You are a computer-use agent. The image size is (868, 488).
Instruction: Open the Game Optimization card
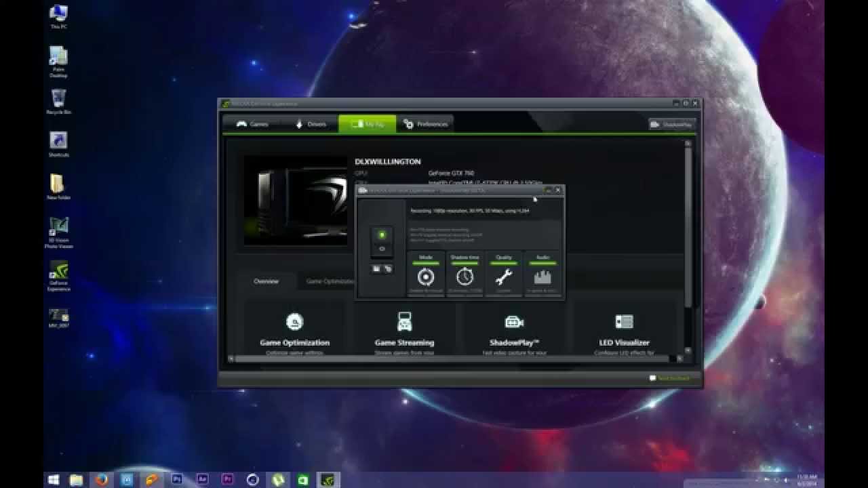pyautogui.click(x=295, y=330)
